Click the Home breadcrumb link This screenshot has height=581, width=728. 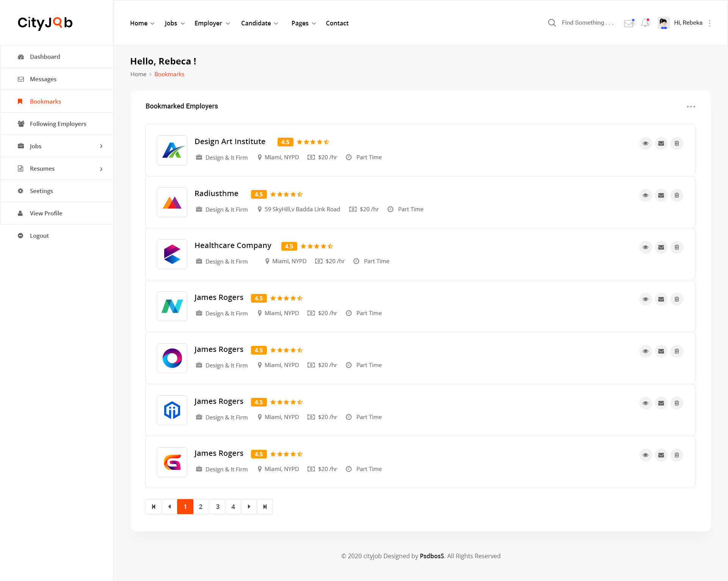(x=138, y=74)
